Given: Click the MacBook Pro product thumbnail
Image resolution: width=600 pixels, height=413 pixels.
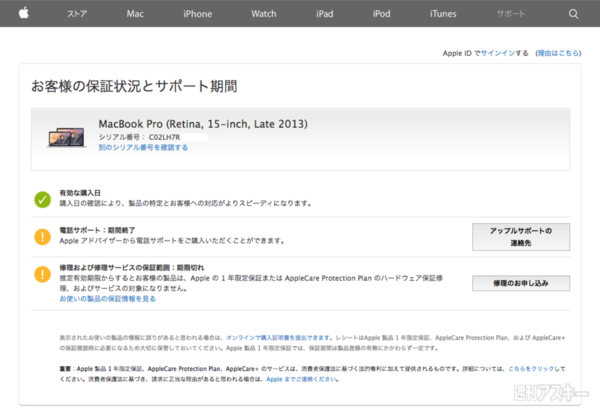Looking at the screenshot, I should (x=67, y=137).
